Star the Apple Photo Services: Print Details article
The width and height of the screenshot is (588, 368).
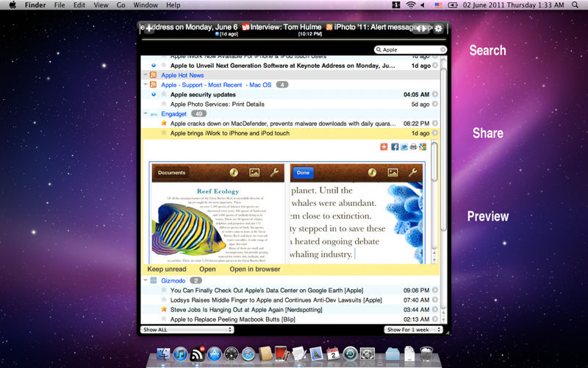pyautogui.click(x=163, y=104)
